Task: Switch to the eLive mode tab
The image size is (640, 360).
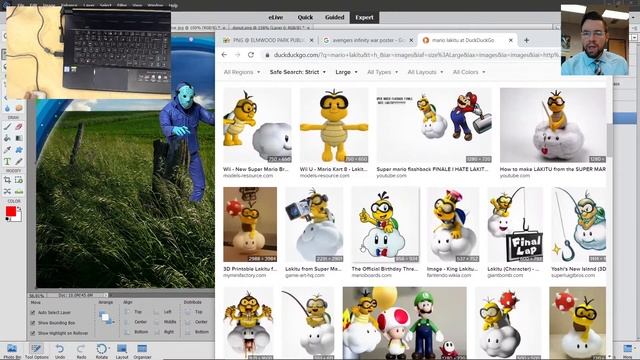Action: pyautogui.click(x=276, y=18)
